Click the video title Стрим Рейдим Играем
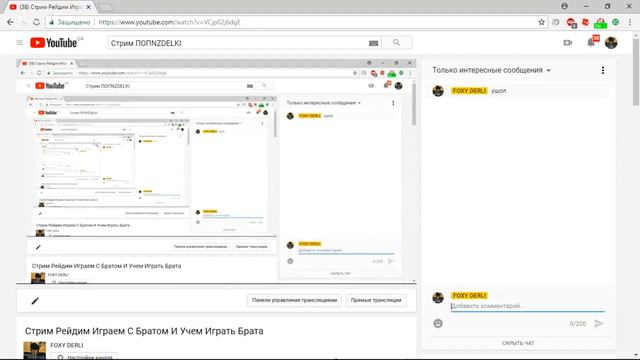 pyautogui.click(x=144, y=331)
